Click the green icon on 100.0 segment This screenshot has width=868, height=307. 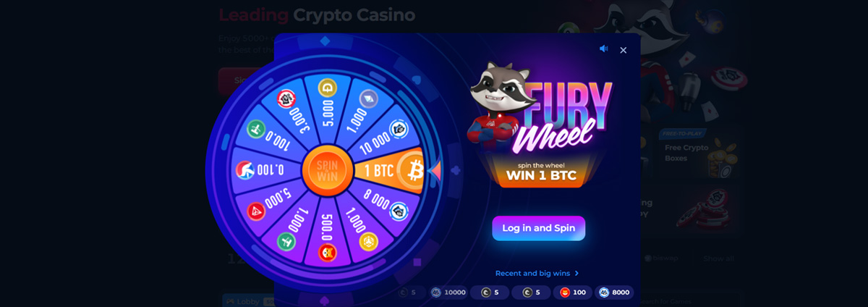pos(256,129)
